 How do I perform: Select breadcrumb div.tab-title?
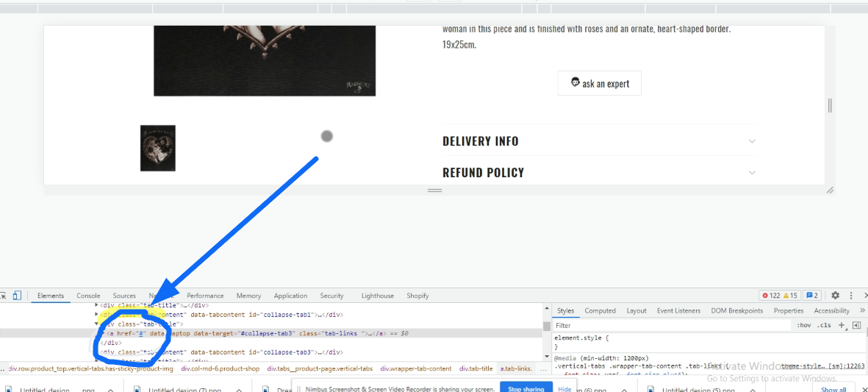tap(476, 368)
